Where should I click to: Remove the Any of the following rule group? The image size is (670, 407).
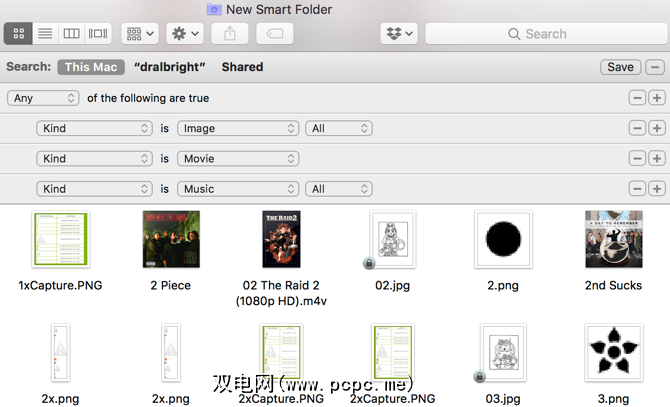(x=637, y=98)
